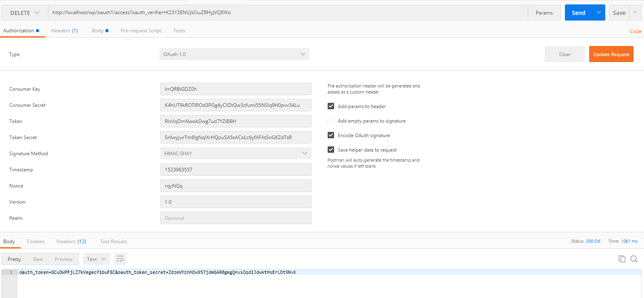Open the Save button dropdown arrow

(635, 13)
